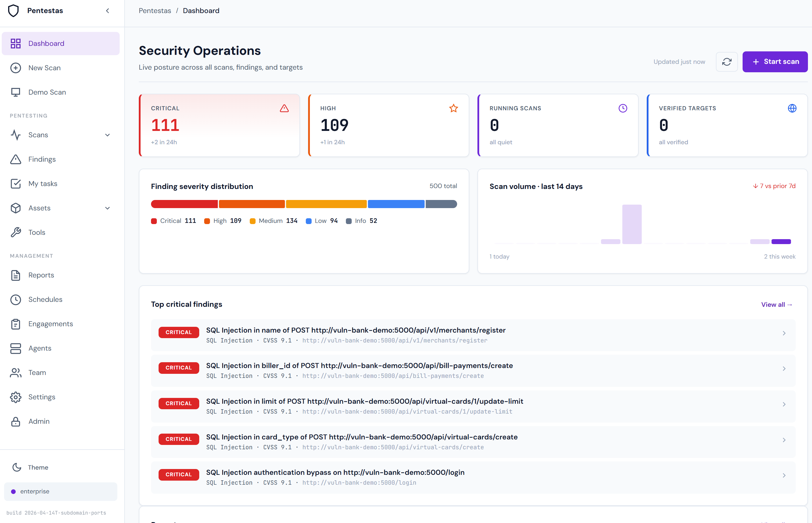Click the virtual-cards/1/update-limit URL text
The height and width of the screenshot is (523, 812).
tap(407, 412)
